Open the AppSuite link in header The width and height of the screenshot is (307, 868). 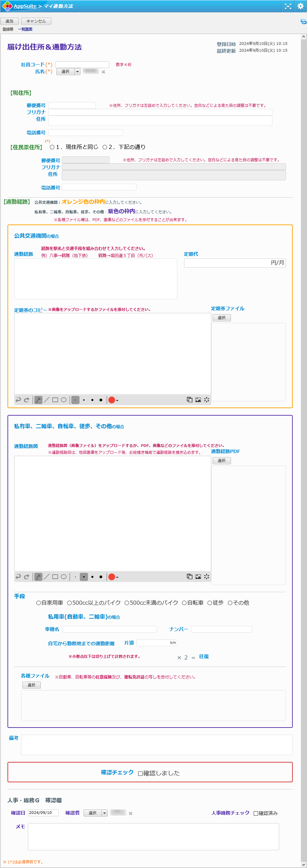25,6
